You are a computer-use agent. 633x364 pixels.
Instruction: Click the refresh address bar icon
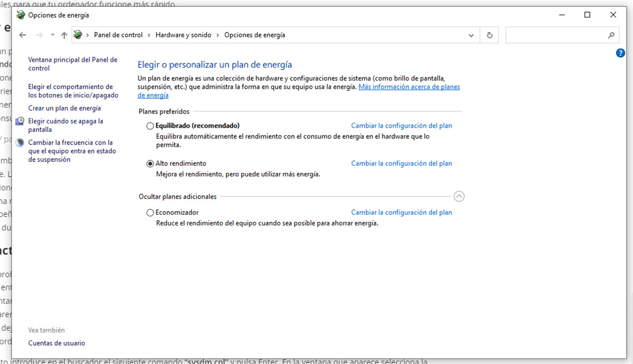point(490,35)
